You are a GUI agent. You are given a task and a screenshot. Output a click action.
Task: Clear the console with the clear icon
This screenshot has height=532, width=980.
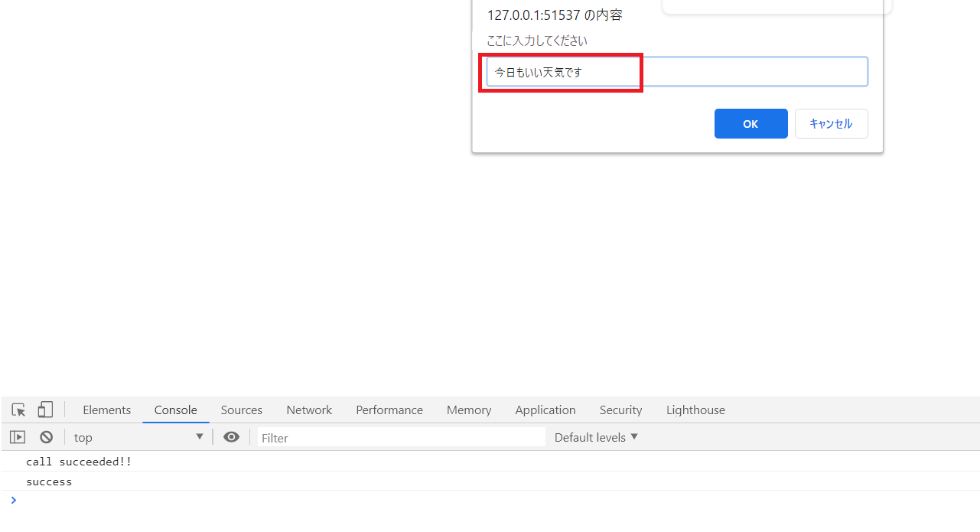pos(47,437)
